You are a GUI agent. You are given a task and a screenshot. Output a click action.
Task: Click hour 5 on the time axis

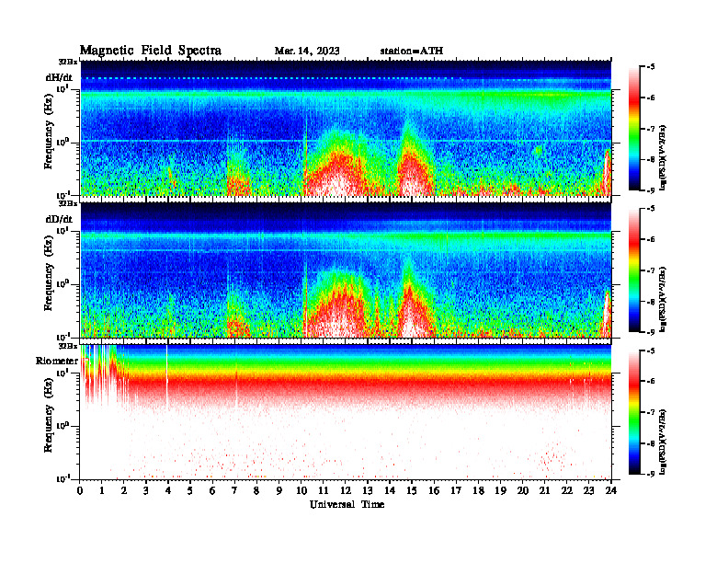pyautogui.click(x=190, y=491)
